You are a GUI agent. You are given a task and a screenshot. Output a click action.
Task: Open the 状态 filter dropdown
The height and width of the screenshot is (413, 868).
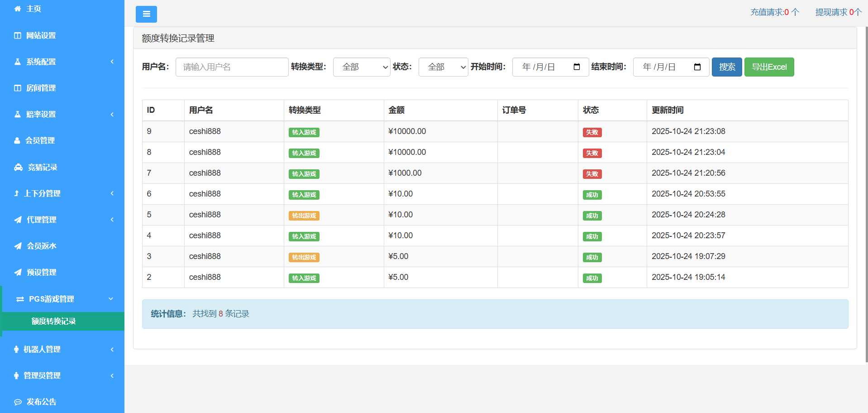443,67
